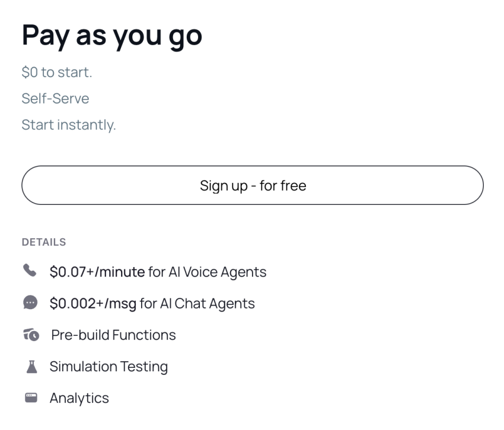Click the AI Voice Agents detail row
504x430 pixels.
pyautogui.click(x=157, y=272)
